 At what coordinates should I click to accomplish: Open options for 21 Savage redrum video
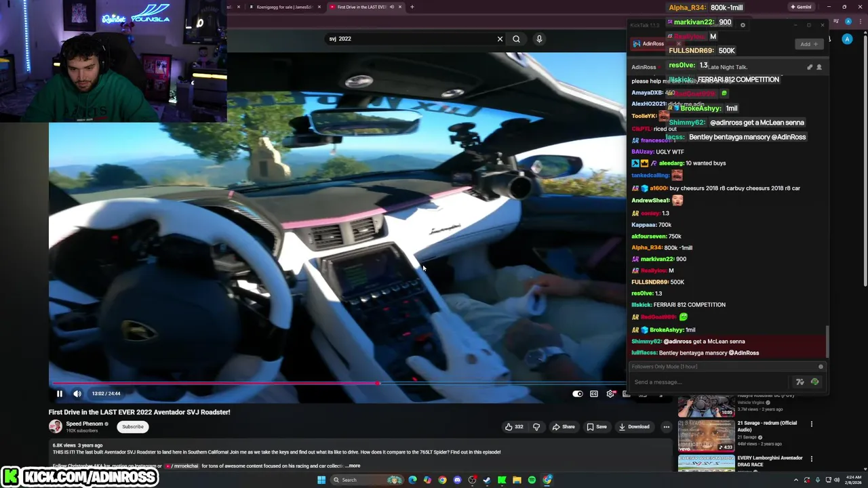(812, 424)
